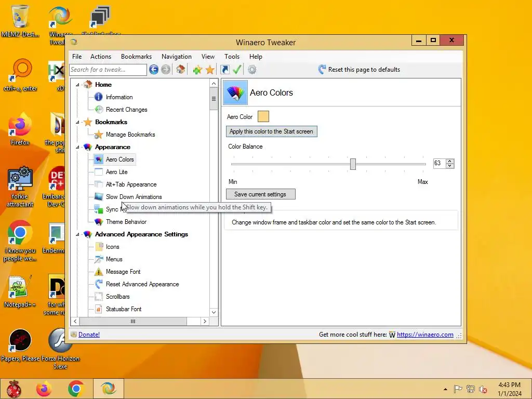Image resolution: width=532 pixels, height=399 pixels.
Task: Select 'Manage Bookmarks' in the tree
Action: click(x=130, y=135)
